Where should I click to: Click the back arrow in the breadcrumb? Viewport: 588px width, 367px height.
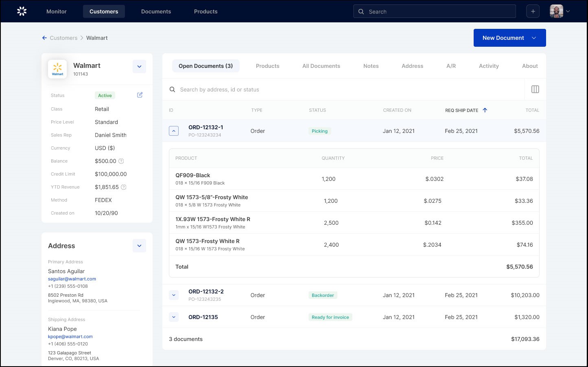[44, 37]
